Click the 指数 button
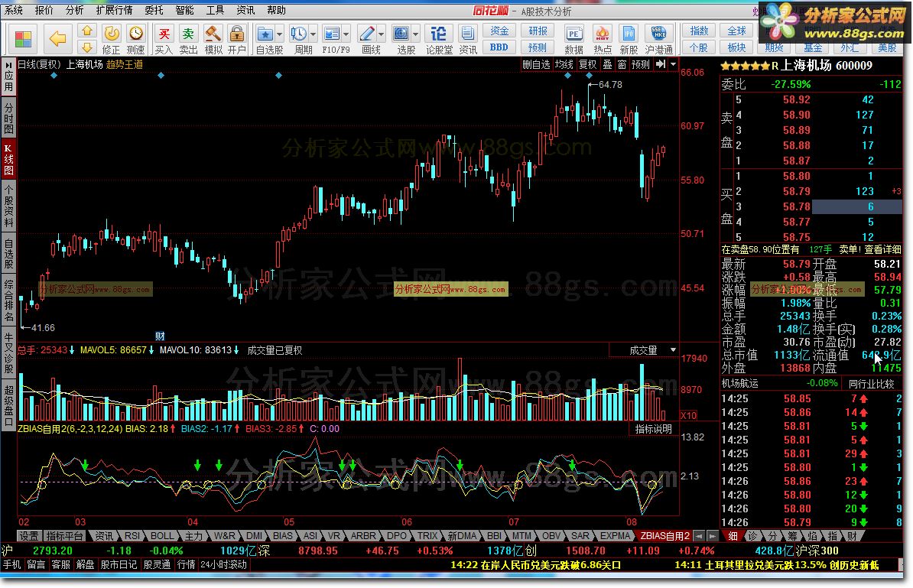This screenshot has height=588, width=913. (x=699, y=31)
